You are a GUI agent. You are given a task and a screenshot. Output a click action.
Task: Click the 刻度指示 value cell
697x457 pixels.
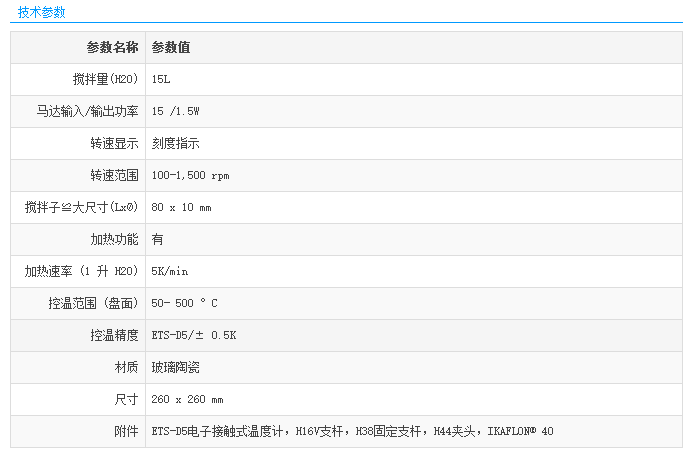175,144
